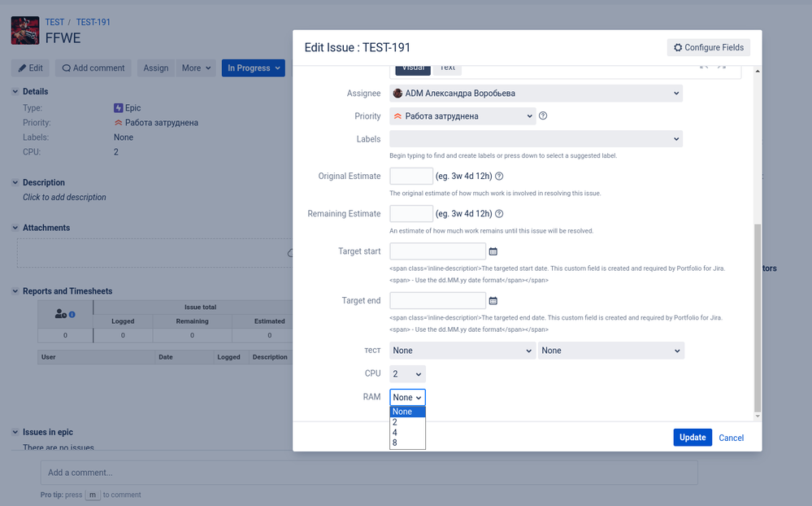
Task: Click the Cancel link
Action: (x=732, y=438)
